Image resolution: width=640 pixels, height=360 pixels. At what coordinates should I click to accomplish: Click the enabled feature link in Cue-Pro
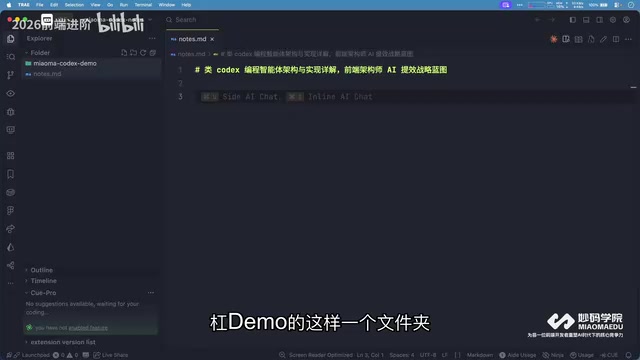88,328
